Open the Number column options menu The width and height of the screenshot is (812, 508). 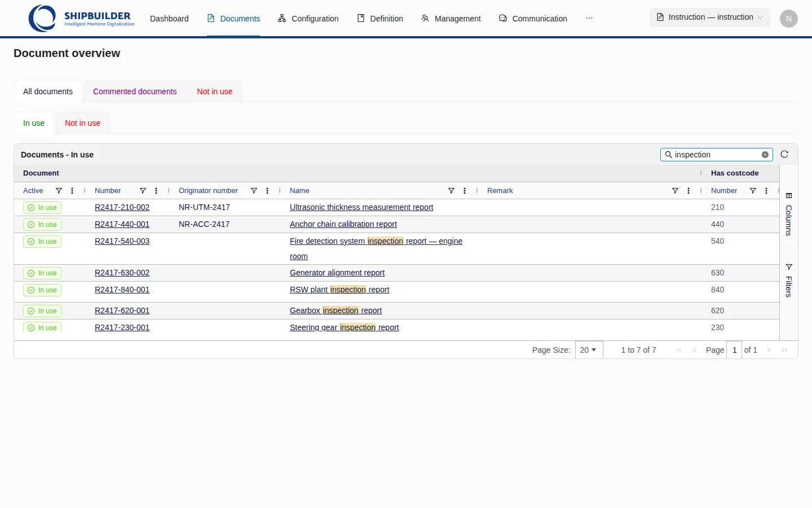pyautogui.click(x=156, y=191)
